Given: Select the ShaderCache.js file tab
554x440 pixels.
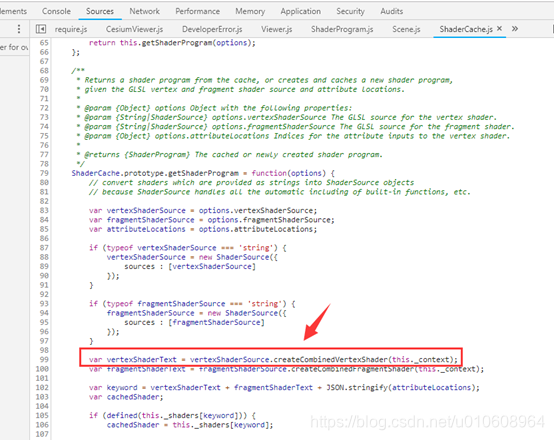Looking at the screenshot, I should [466, 29].
